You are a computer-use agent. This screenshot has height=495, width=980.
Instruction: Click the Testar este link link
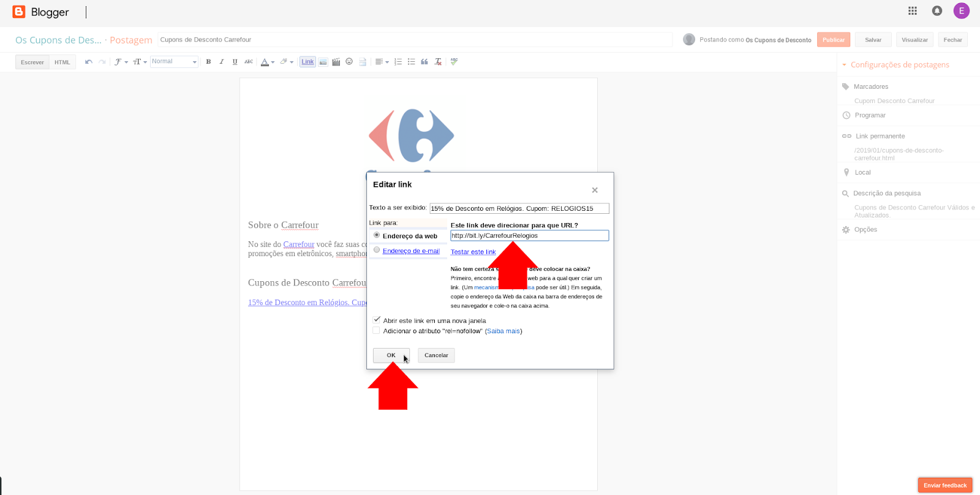[x=473, y=252]
